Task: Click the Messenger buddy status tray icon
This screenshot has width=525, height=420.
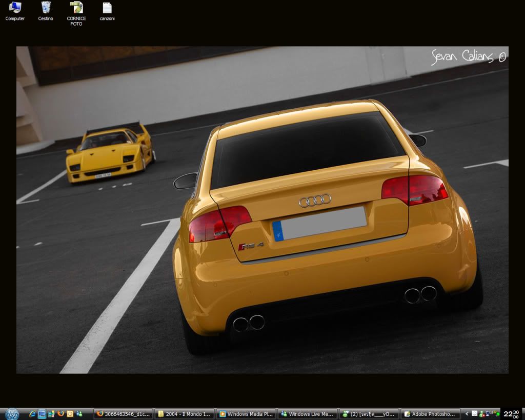Action: (x=482, y=414)
